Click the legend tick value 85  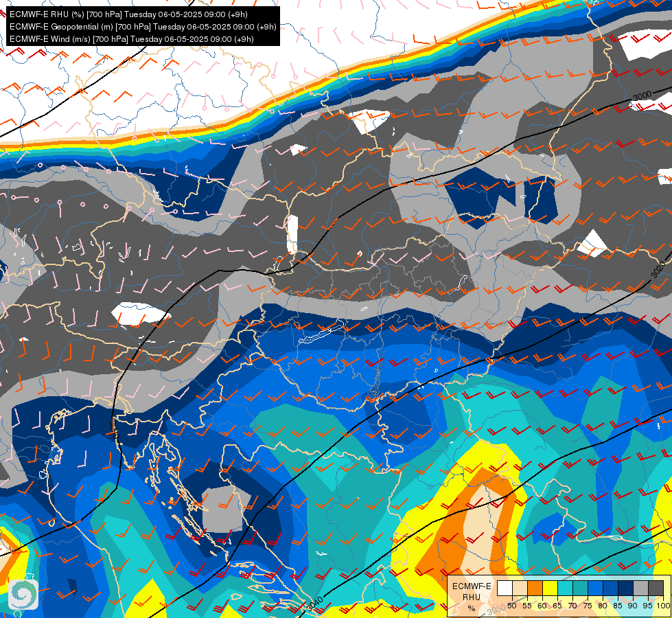618,606
